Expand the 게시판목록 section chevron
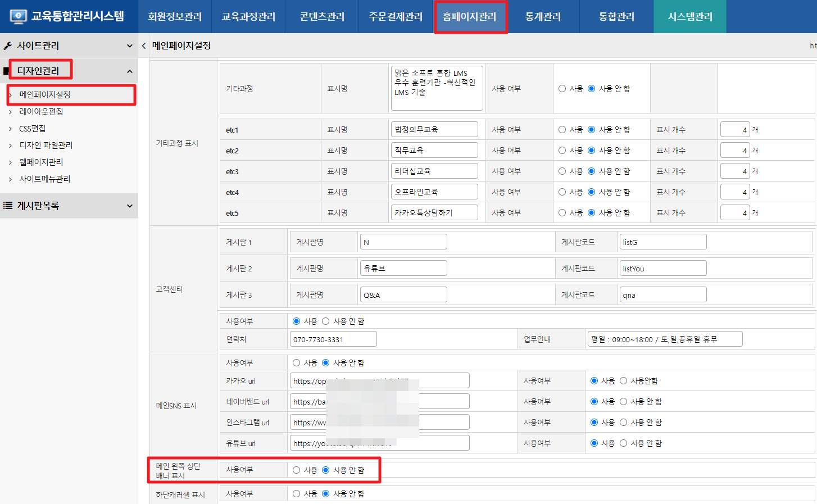This screenshot has height=504, width=817. (x=129, y=206)
